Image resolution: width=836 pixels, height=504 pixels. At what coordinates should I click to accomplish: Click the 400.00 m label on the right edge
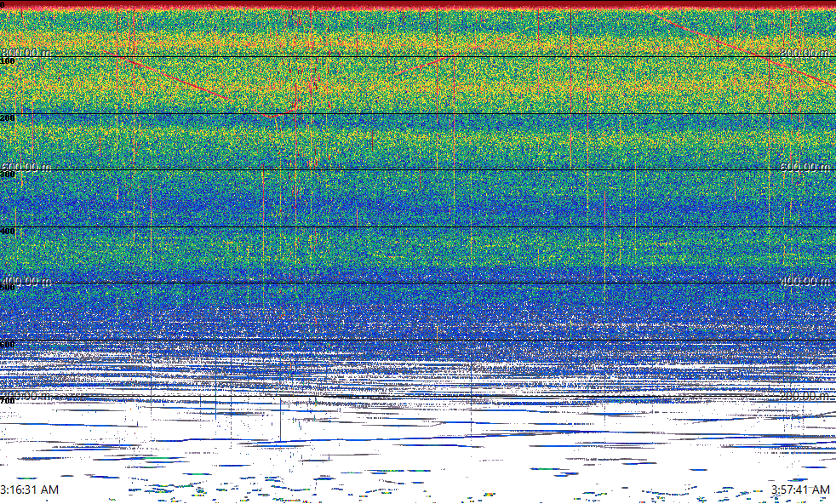pos(805,281)
